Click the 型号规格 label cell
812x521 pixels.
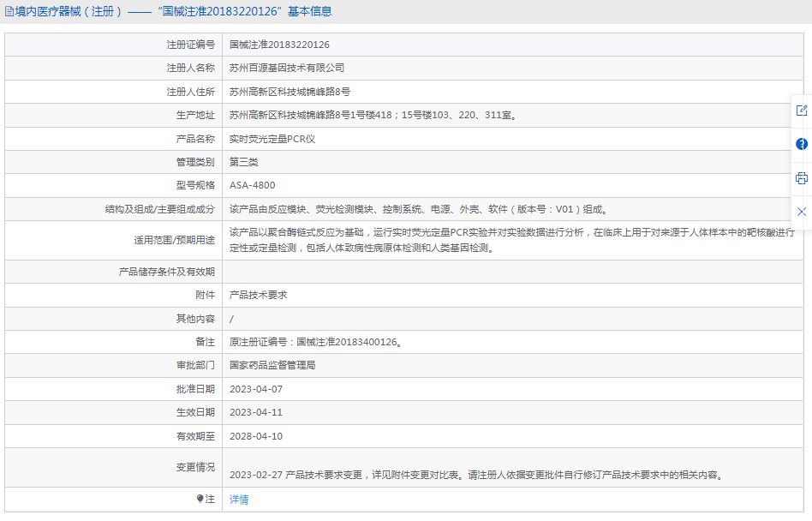tap(114, 185)
